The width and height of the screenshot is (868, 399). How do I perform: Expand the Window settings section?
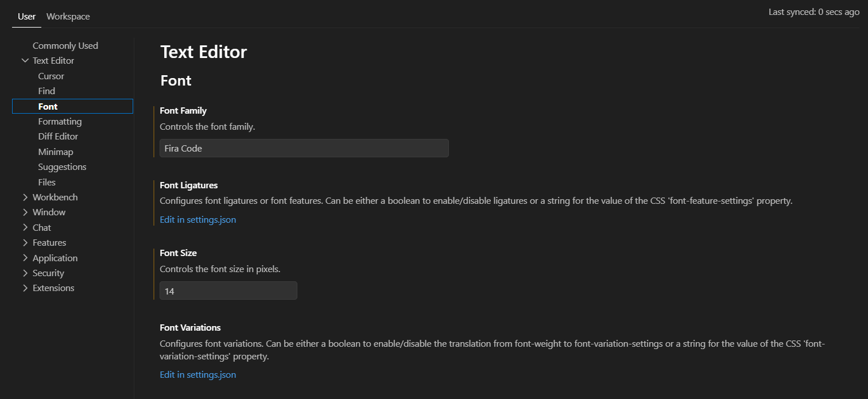tap(25, 212)
